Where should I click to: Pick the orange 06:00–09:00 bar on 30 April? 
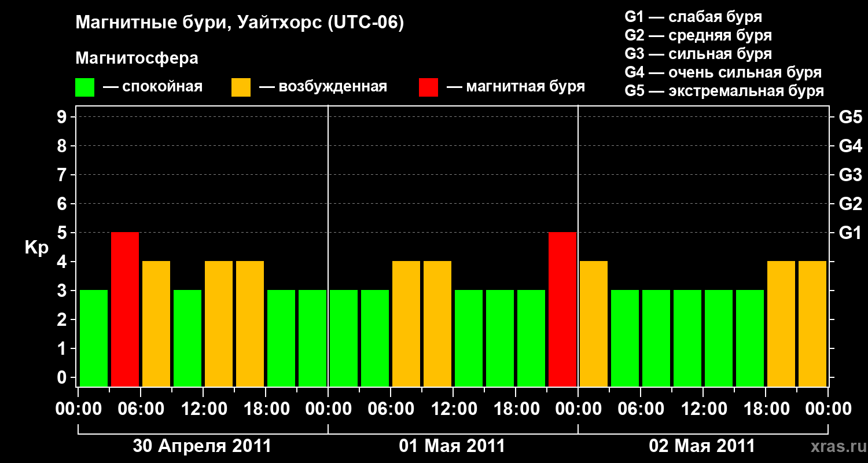tap(156, 324)
